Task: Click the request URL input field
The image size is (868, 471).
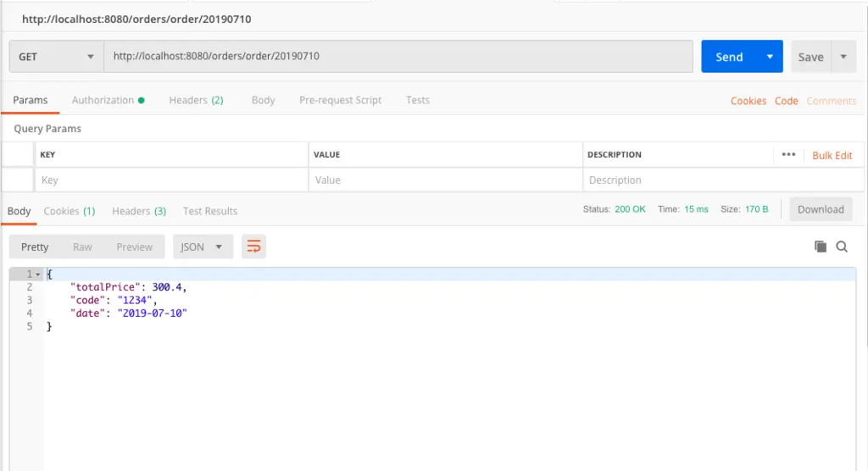Action: click(x=398, y=56)
